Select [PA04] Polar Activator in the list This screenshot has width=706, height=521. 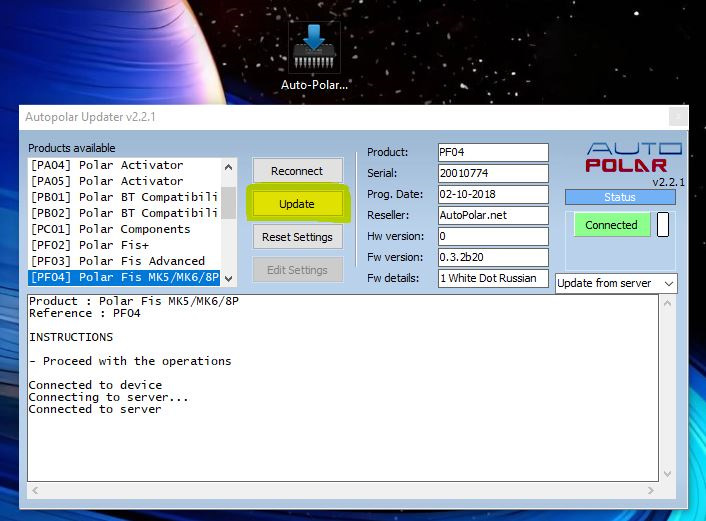coord(124,165)
